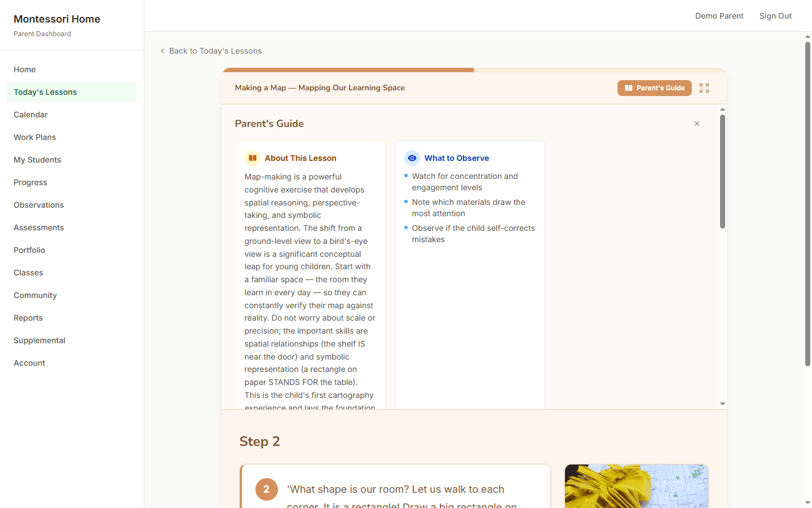Click Sign Out
812x508 pixels.
point(775,16)
